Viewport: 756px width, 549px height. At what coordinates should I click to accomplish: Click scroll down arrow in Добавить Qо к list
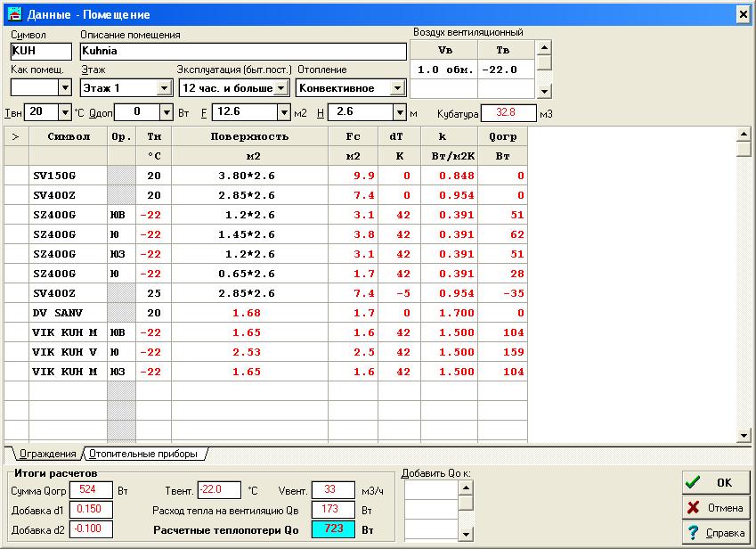tap(466, 534)
